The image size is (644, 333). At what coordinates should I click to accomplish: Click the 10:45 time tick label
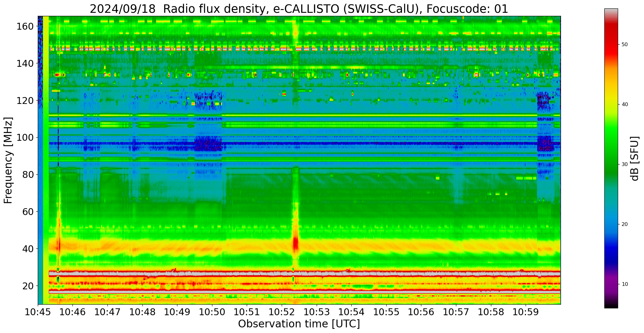38,312
